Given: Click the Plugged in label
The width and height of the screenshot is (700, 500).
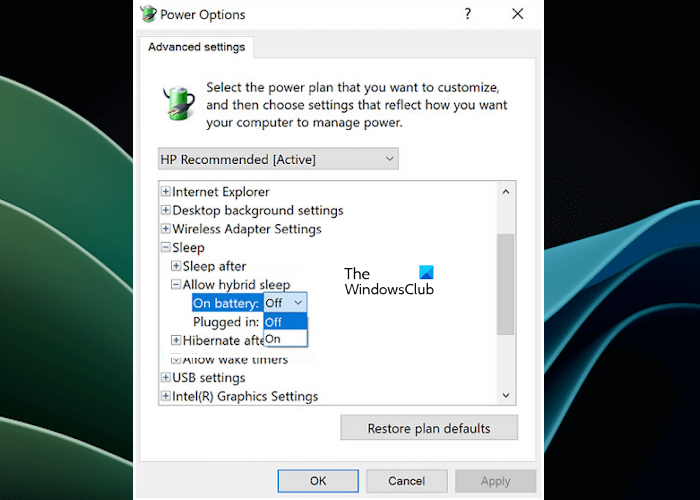Looking at the screenshot, I should click(x=226, y=322).
